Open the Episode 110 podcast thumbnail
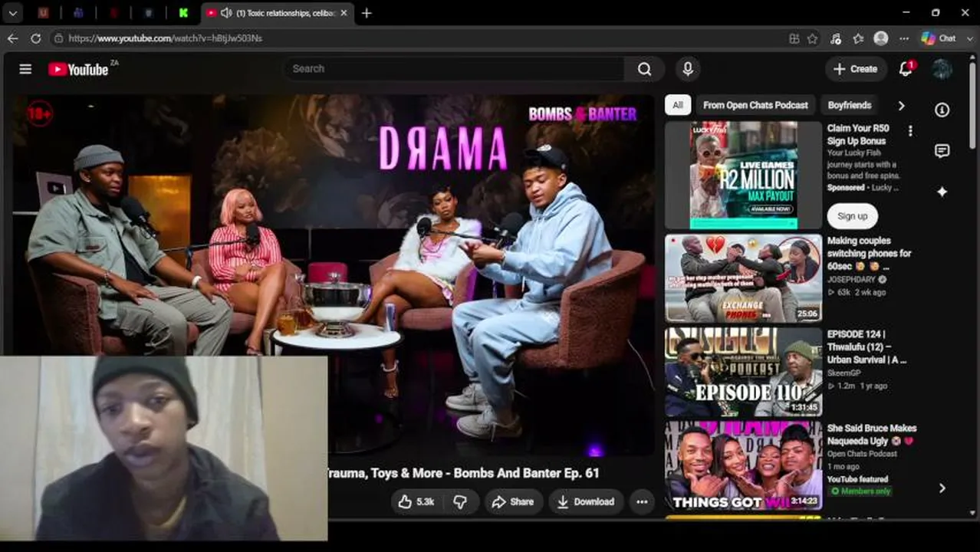Screen dimensions: 980x552 pyautogui.click(x=743, y=372)
